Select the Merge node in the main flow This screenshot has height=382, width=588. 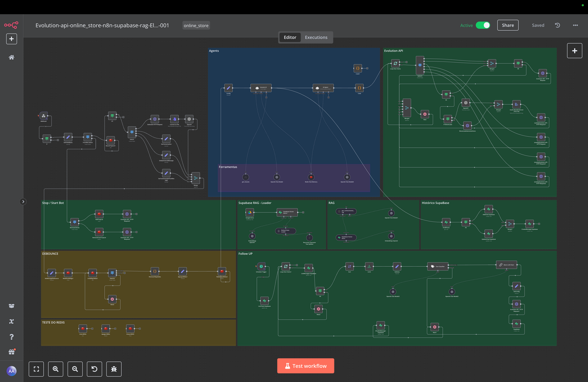point(196,178)
